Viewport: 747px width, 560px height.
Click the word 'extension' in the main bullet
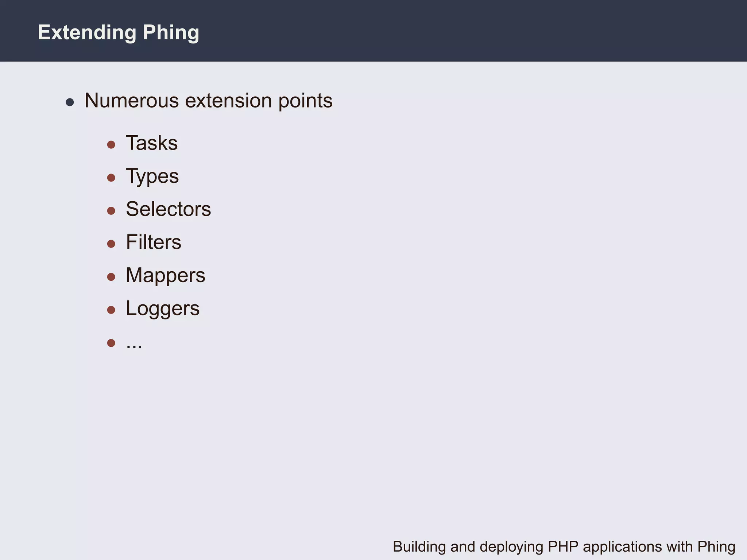pyautogui.click(x=228, y=101)
